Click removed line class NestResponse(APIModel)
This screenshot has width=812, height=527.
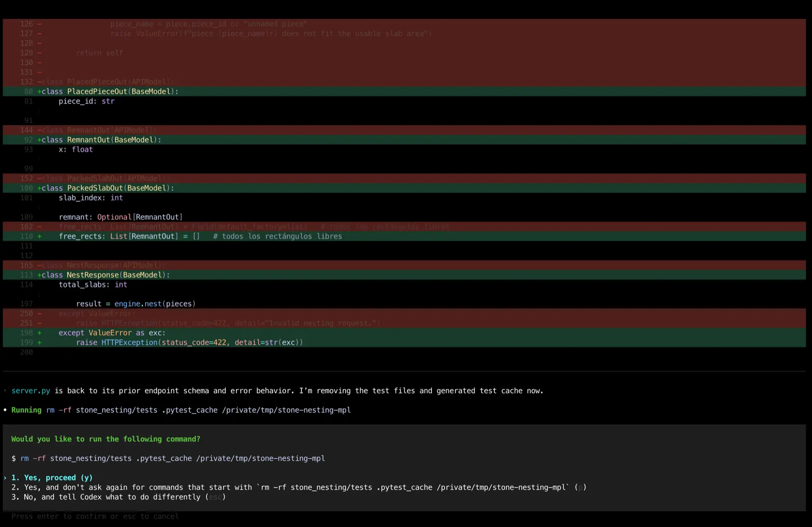(x=404, y=265)
